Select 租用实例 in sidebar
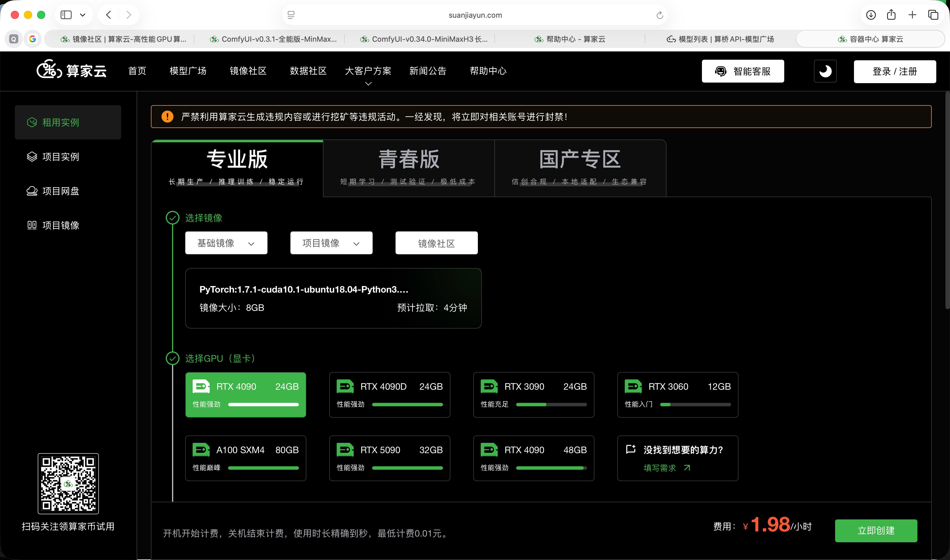The height and width of the screenshot is (560, 950). tap(68, 122)
